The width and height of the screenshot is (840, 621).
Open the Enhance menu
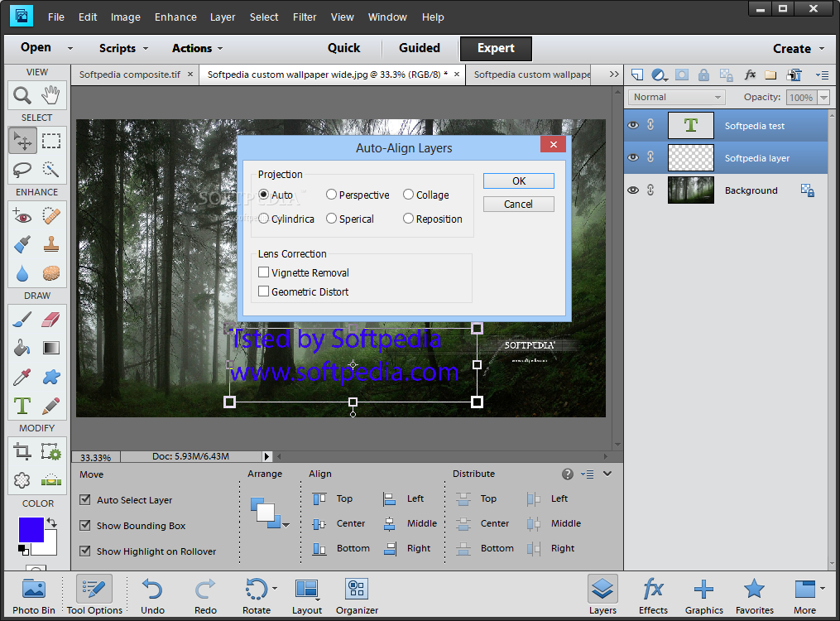click(175, 17)
